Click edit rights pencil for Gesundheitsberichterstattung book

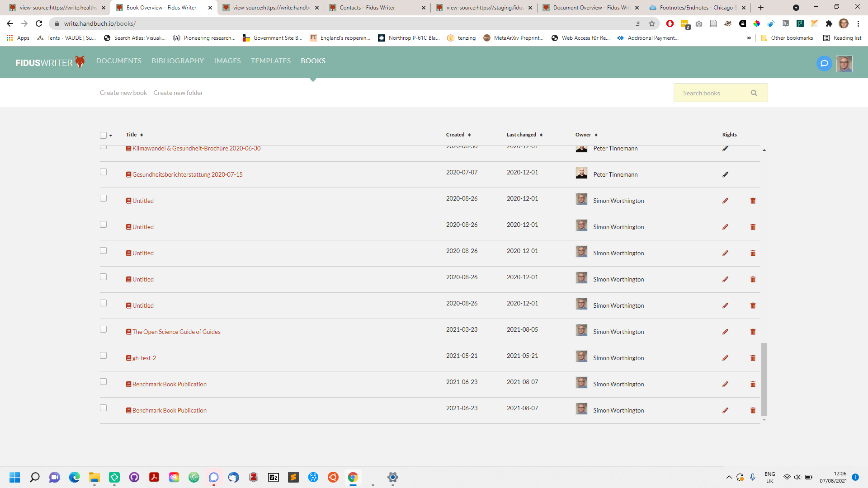point(725,174)
